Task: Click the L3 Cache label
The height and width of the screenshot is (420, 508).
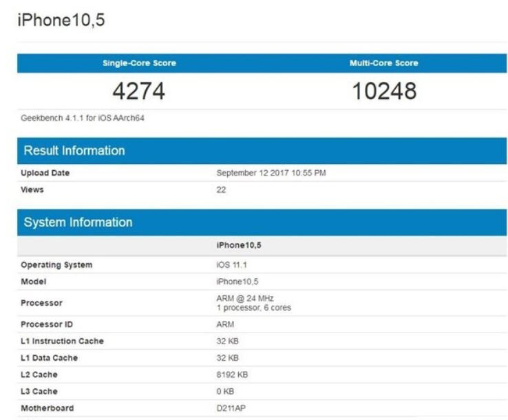Action: pyautogui.click(x=39, y=392)
